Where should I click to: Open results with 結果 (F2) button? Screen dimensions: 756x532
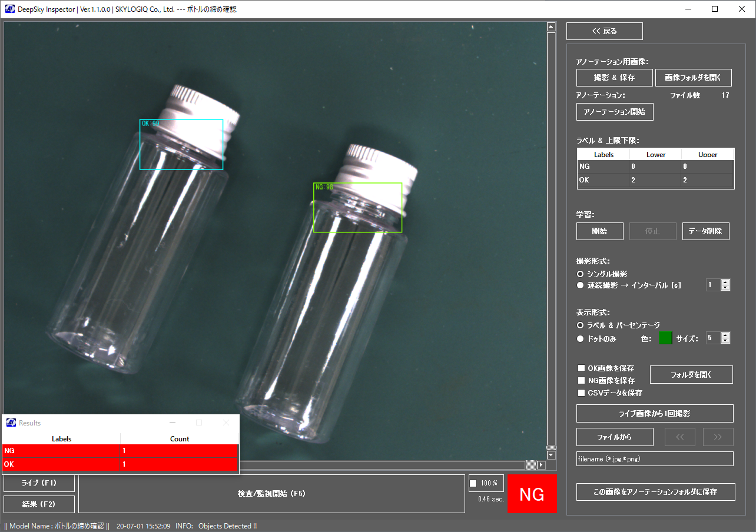tap(39, 504)
